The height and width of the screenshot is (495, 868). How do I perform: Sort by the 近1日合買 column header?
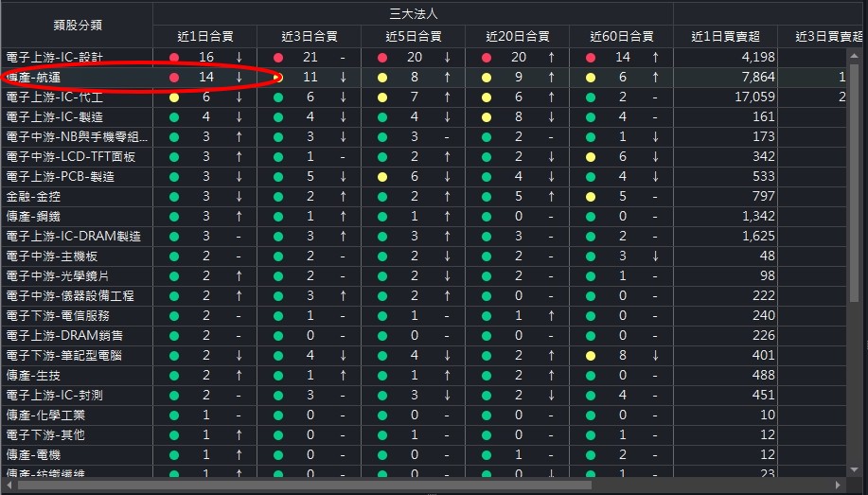(205, 37)
